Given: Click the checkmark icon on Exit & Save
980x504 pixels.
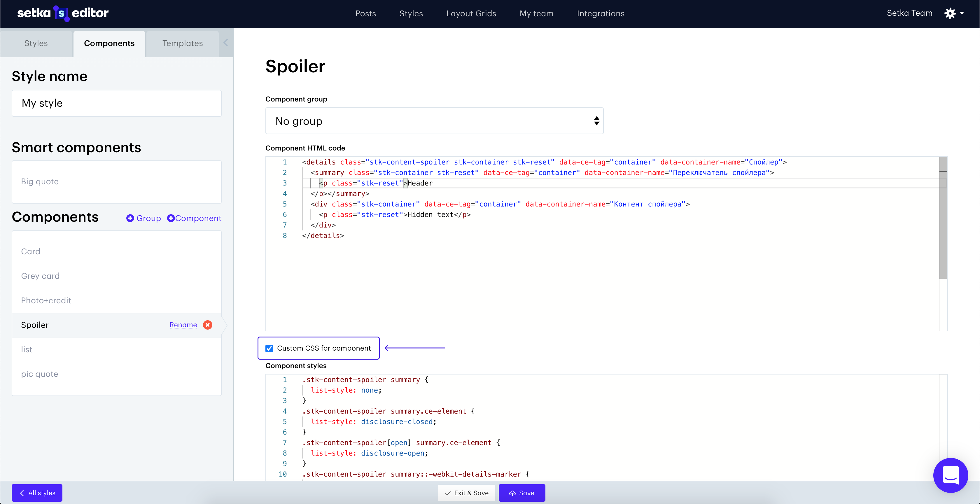Looking at the screenshot, I should coord(447,493).
